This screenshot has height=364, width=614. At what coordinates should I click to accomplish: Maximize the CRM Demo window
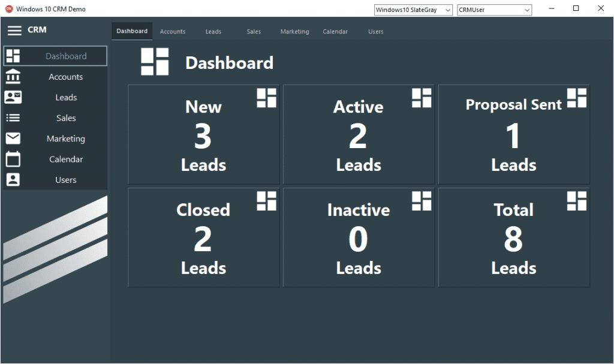coord(576,8)
